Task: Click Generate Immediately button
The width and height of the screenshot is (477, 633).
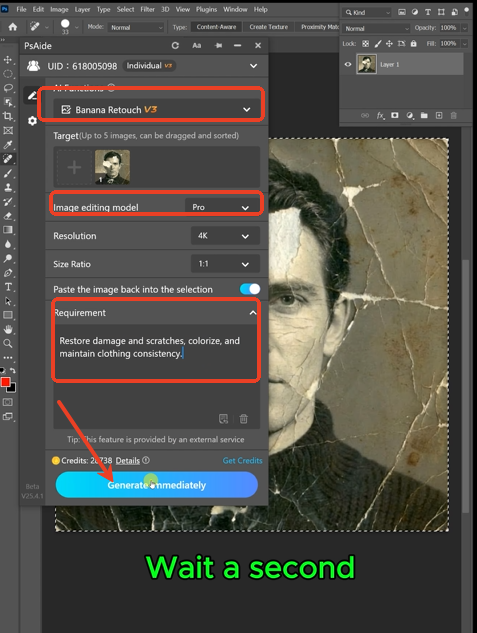Action: click(x=157, y=484)
